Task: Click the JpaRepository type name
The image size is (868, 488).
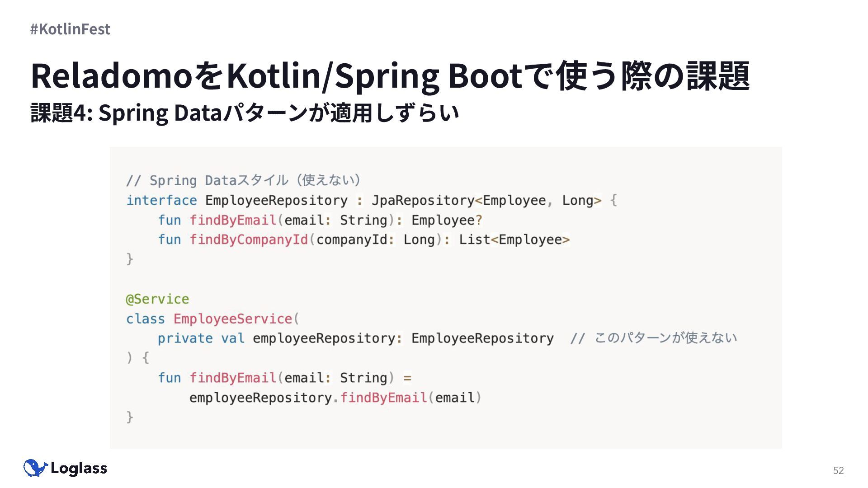Action: pyautogui.click(x=423, y=200)
